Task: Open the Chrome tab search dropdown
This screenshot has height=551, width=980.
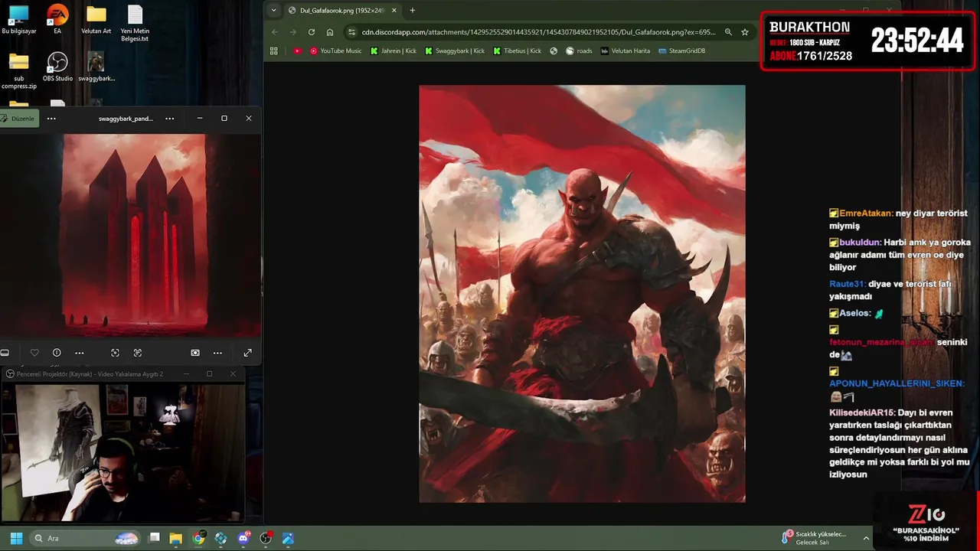Action: 274,10
